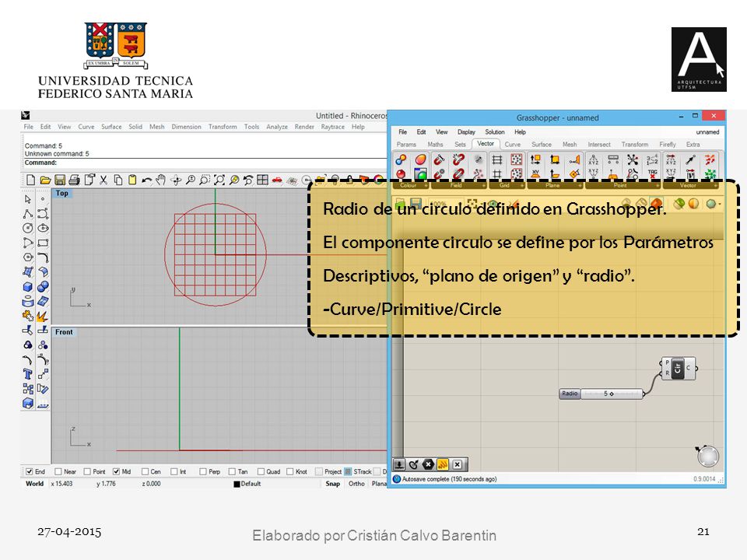The height and width of the screenshot is (560, 747).
Task: Open the Front viewport title menu
Action: coord(64,332)
